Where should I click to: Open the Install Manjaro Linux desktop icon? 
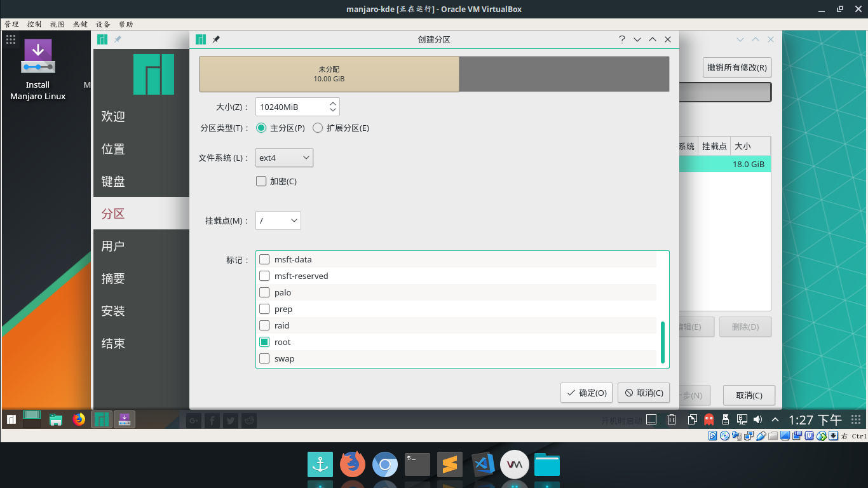point(38,70)
